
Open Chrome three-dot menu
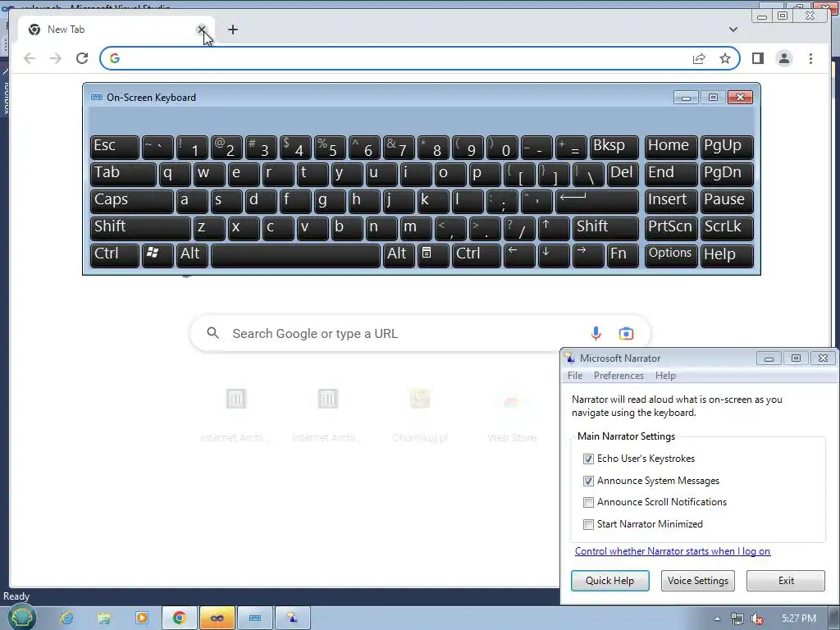pos(810,58)
